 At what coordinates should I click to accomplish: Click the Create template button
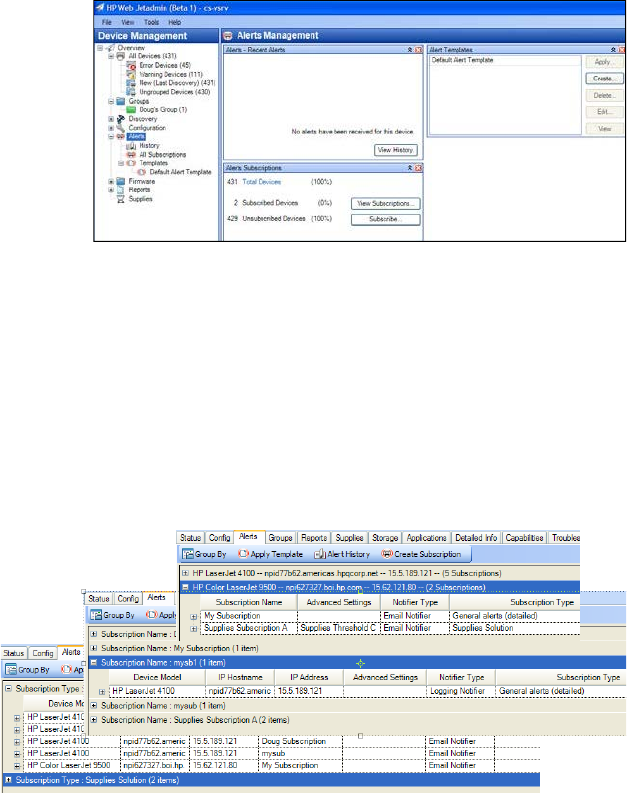[x=604, y=78]
